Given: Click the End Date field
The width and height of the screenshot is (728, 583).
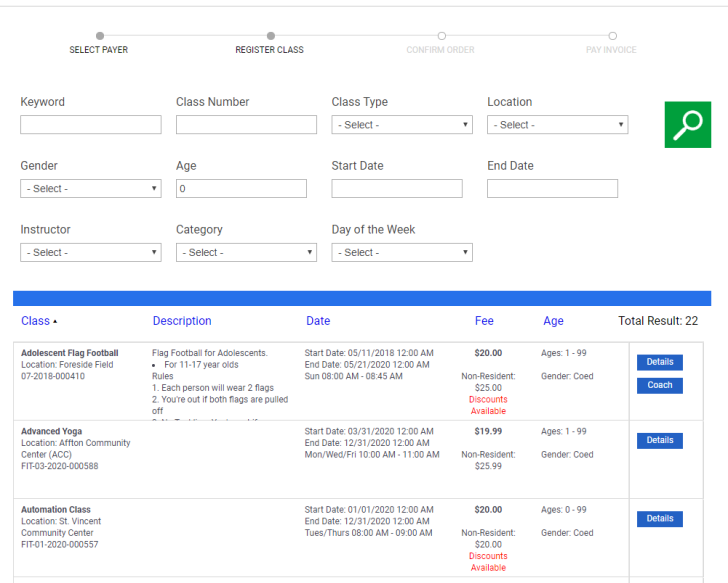Looking at the screenshot, I should click(x=552, y=189).
